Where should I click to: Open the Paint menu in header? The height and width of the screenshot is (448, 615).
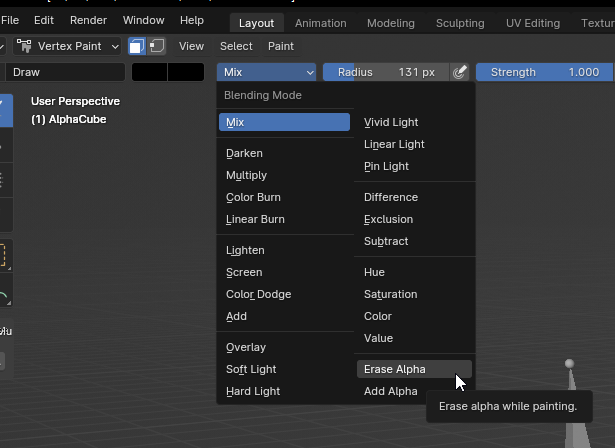click(x=281, y=46)
